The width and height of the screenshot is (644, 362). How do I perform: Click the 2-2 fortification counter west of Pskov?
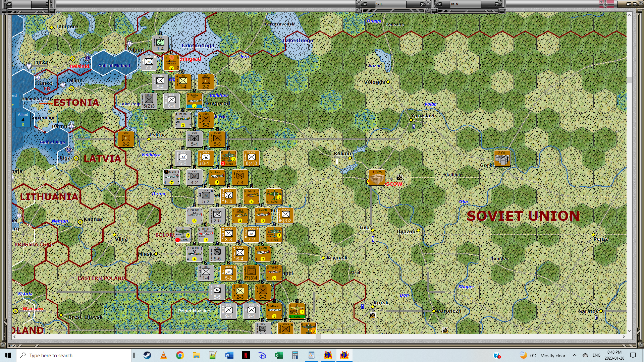(126, 139)
